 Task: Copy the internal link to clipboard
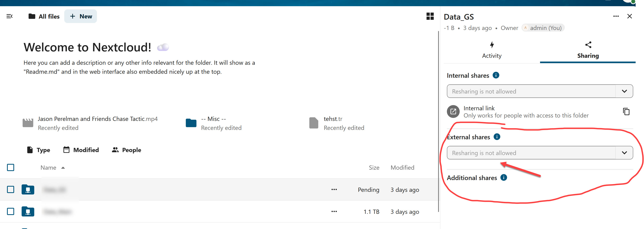(x=626, y=112)
